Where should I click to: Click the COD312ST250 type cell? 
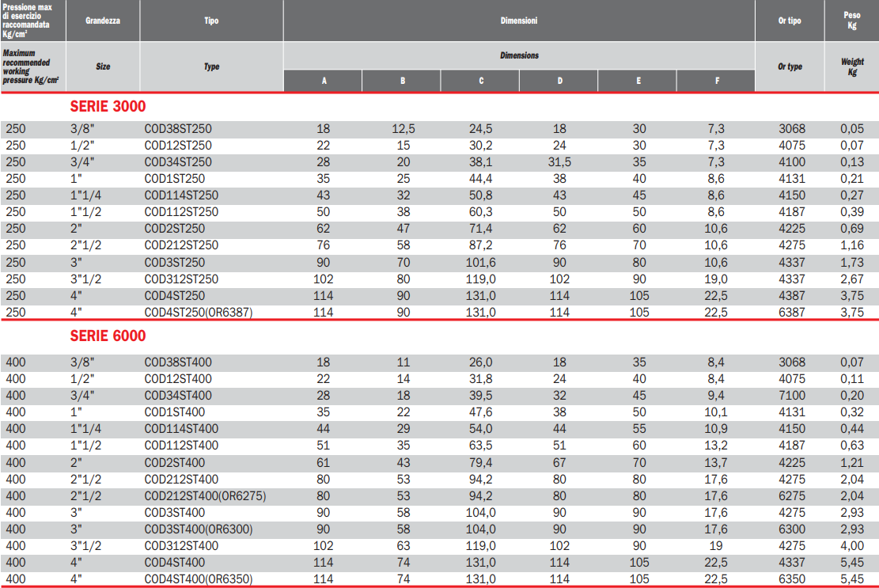181,279
